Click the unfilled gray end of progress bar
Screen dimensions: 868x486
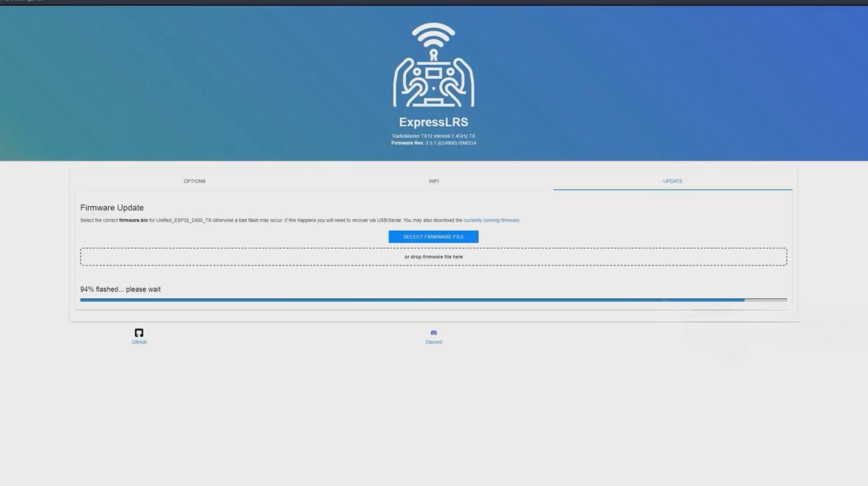765,300
